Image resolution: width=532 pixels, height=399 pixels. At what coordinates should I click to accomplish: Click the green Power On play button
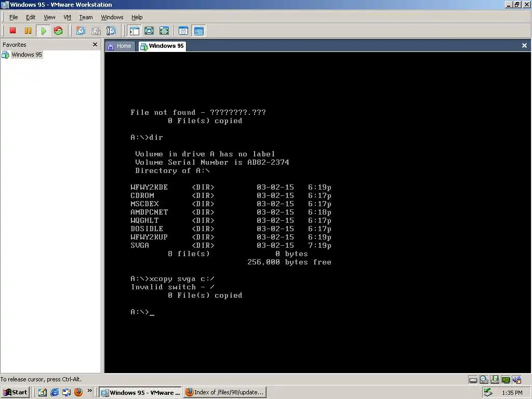[44, 31]
